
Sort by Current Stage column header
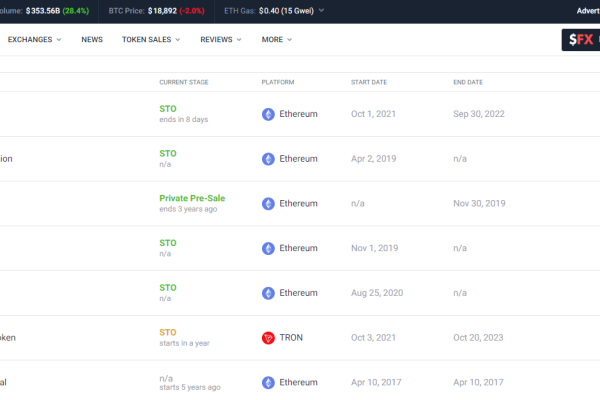click(184, 82)
